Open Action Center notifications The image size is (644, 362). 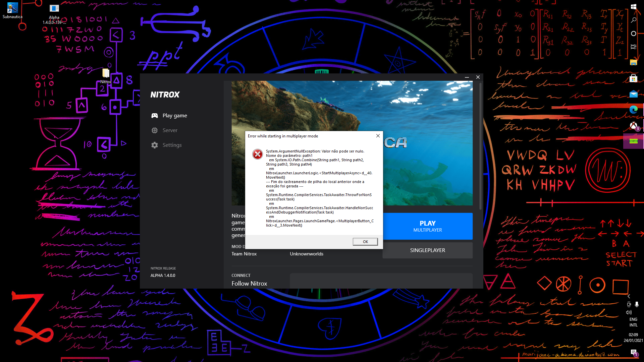tap(633, 353)
